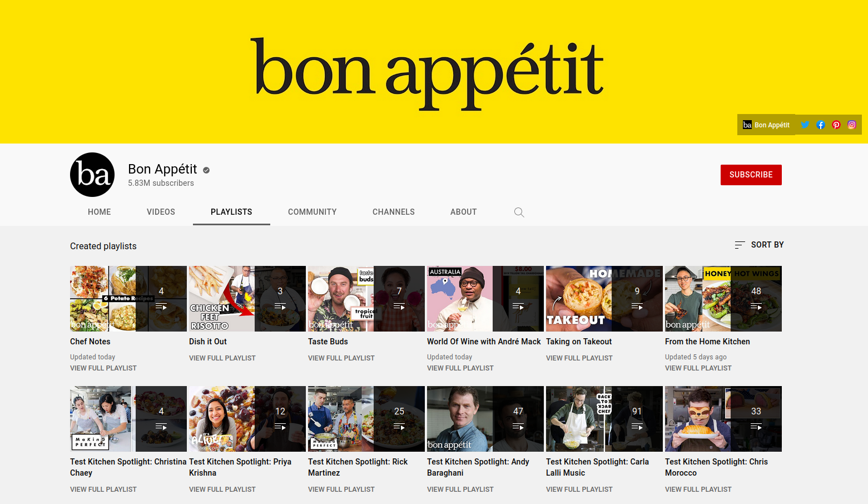This screenshot has width=868, height=504.
Task: Click the Bon Appétit channel name heading
Action: tap(162, 169)
